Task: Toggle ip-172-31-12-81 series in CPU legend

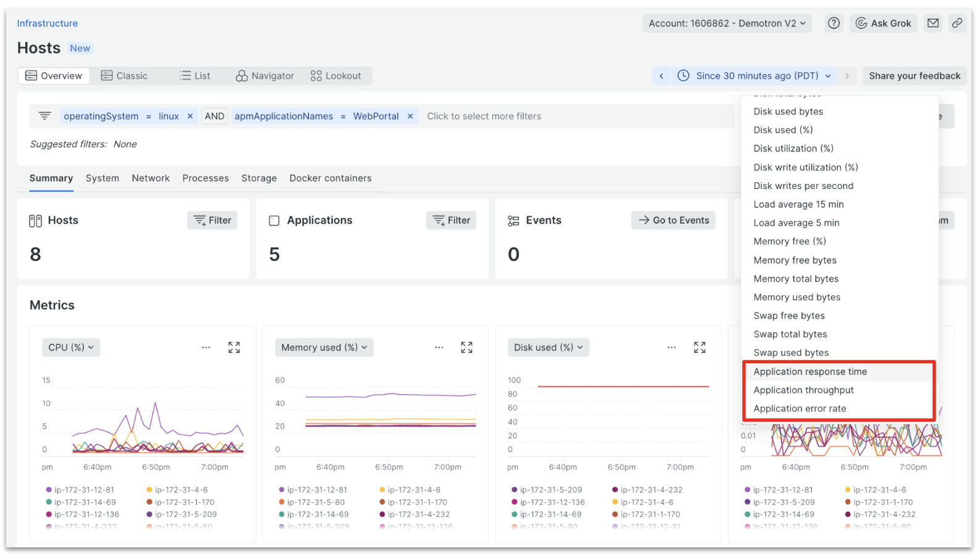Action: (x=80, y=490)
